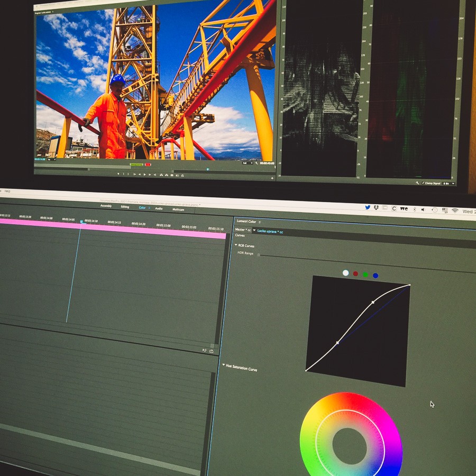Click the timeline playhead marker
476x476 pixels.
click(82, 222)
